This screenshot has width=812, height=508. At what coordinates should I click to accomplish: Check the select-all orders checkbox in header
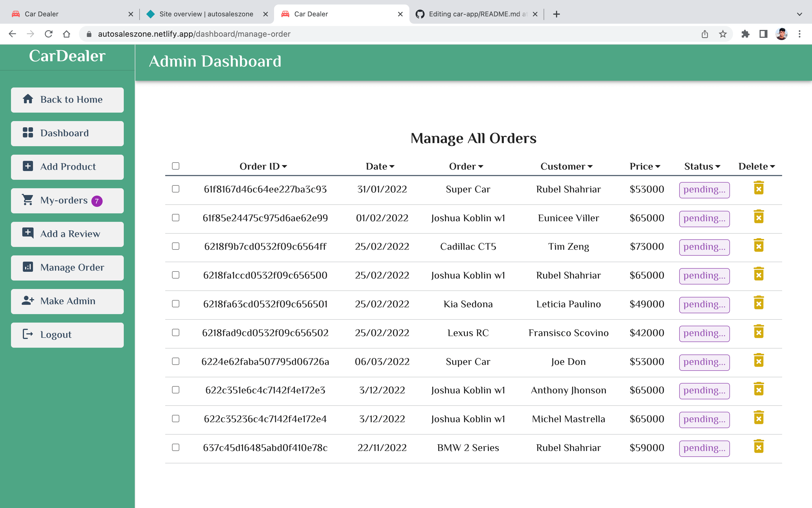175,166
